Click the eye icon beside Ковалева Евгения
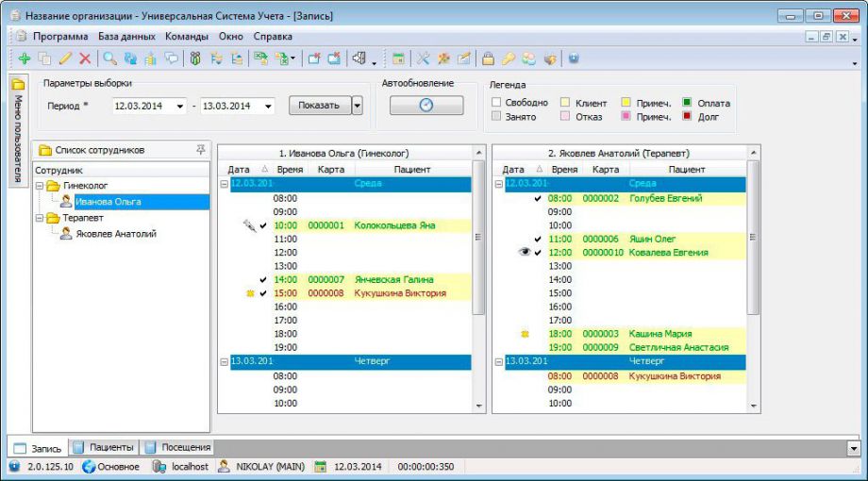Viewport: 868px width, 481px height. (x=525, y=253)
